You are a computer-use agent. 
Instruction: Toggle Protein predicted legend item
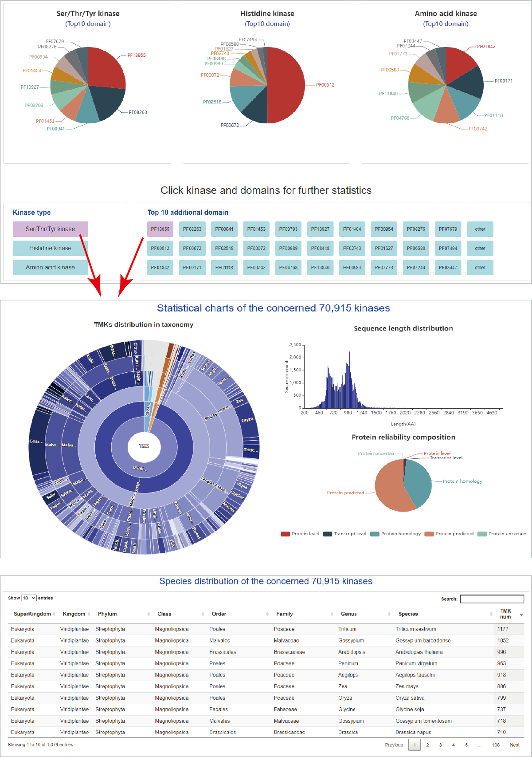click(x=449, y=534)
